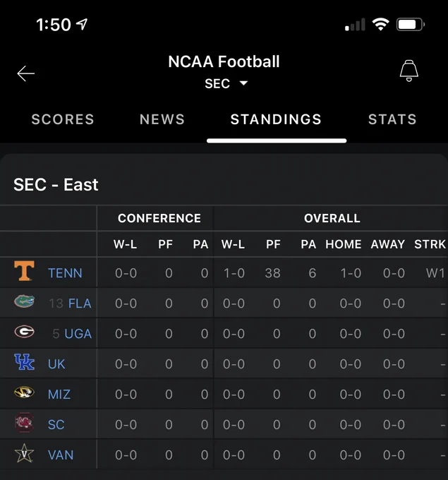Tap the Tennessee orange T logo
The image size is (448, 480).
pyautogui.click(x=24, y=271)
